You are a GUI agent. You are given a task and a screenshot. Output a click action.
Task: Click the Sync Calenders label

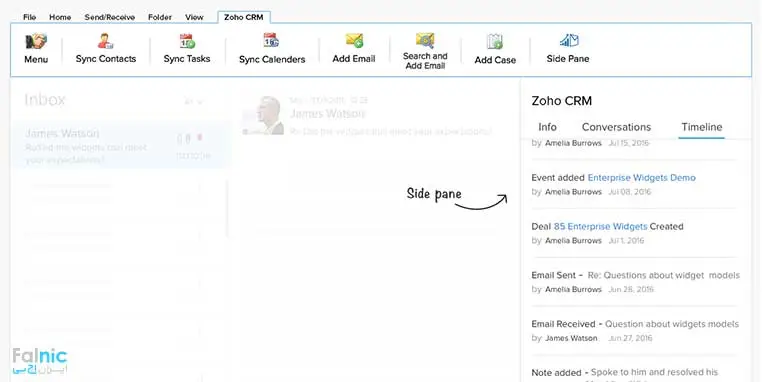(272, 59)
